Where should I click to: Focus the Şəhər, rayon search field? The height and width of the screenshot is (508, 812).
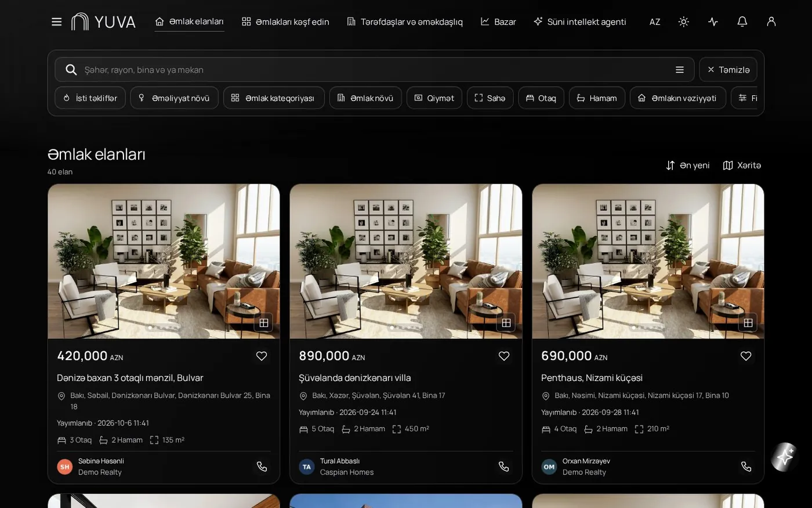(x=374, y=70)
